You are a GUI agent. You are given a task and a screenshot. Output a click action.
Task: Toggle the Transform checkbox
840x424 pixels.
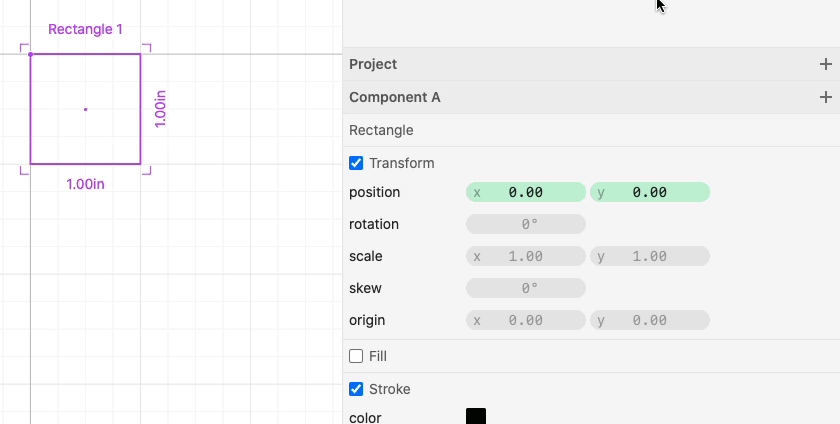click(356, 163)
